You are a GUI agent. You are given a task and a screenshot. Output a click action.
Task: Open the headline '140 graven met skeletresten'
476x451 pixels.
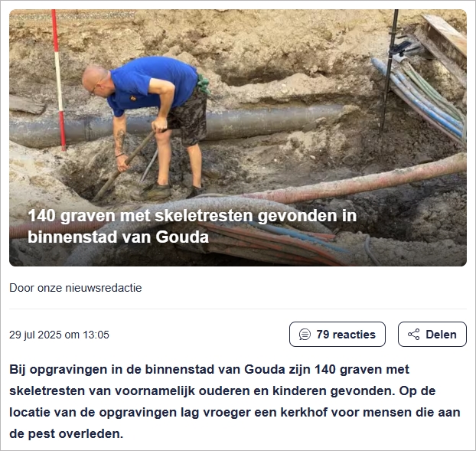click(x=192, y=226)
